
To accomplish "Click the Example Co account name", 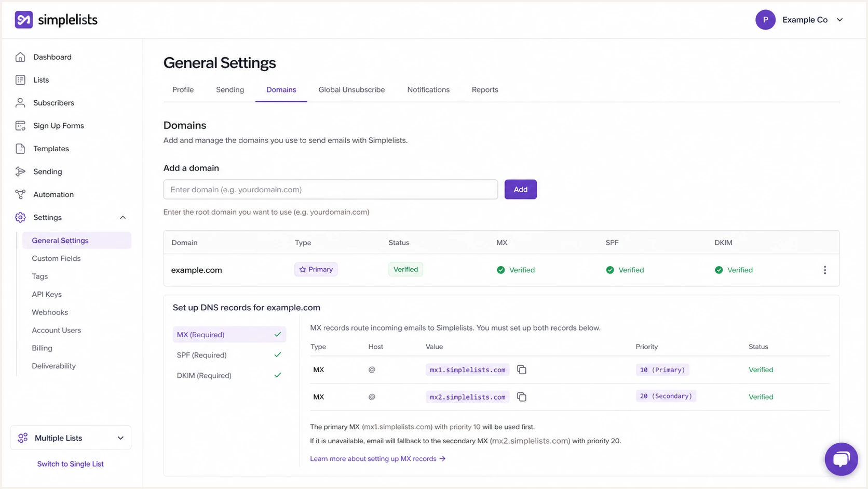I will pos(805,20).
